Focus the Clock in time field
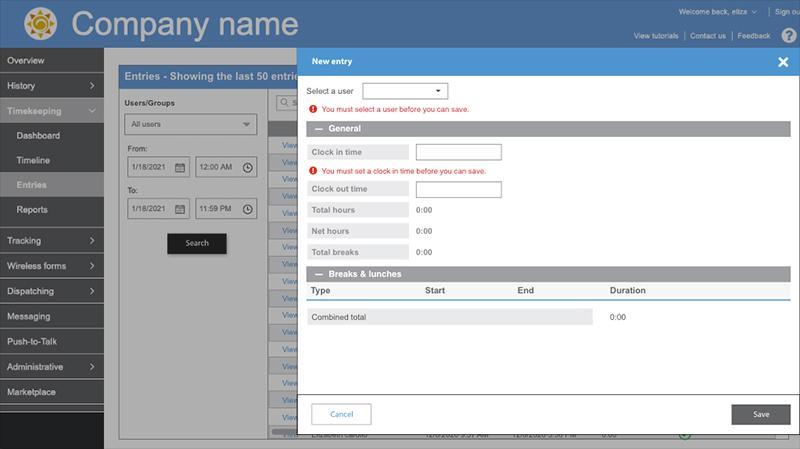This screenshot has width=800, height=449. coord(458,152)
